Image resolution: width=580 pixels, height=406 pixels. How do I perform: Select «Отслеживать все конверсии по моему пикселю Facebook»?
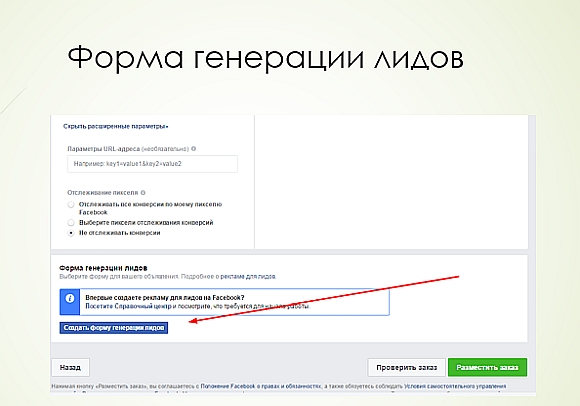pyautogui.click(x=71, y=204)
